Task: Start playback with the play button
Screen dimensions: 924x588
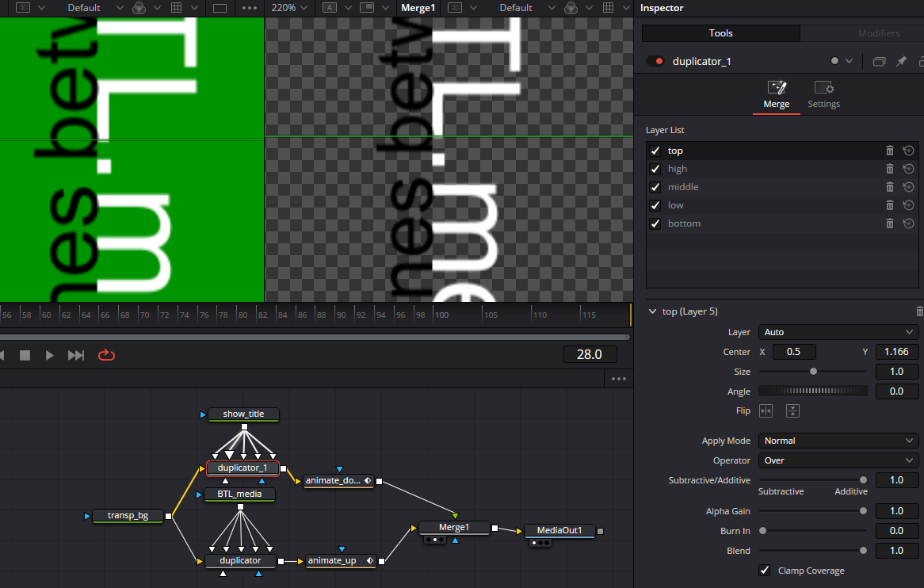Action: (49, 355)
